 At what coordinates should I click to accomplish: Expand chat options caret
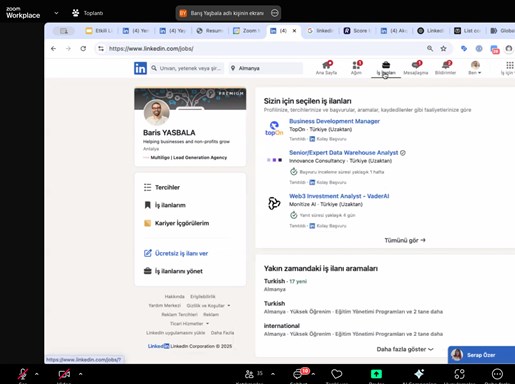click(313, 374)
